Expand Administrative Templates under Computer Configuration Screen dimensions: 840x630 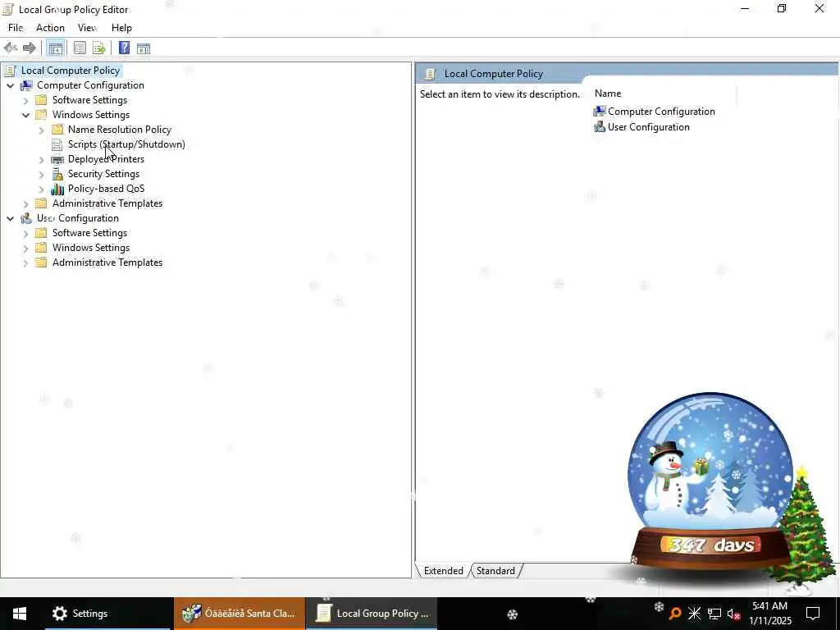pos(25,203)
